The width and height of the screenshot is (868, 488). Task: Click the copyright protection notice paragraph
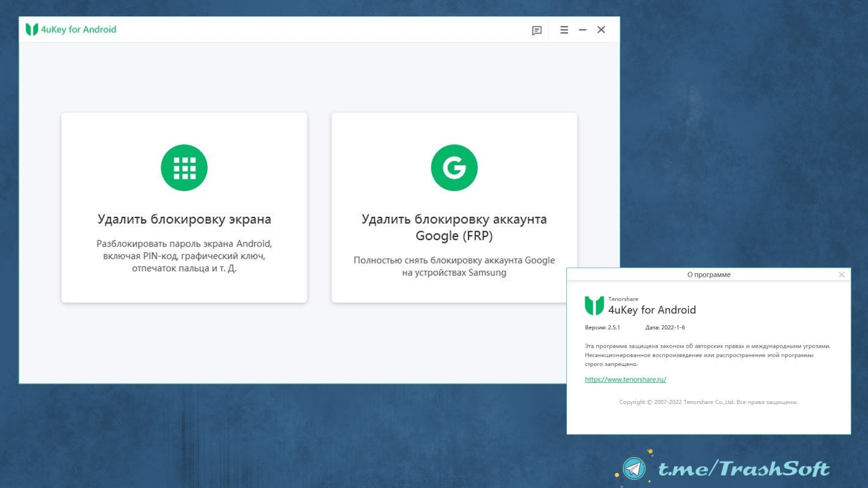tap(707, 355)
